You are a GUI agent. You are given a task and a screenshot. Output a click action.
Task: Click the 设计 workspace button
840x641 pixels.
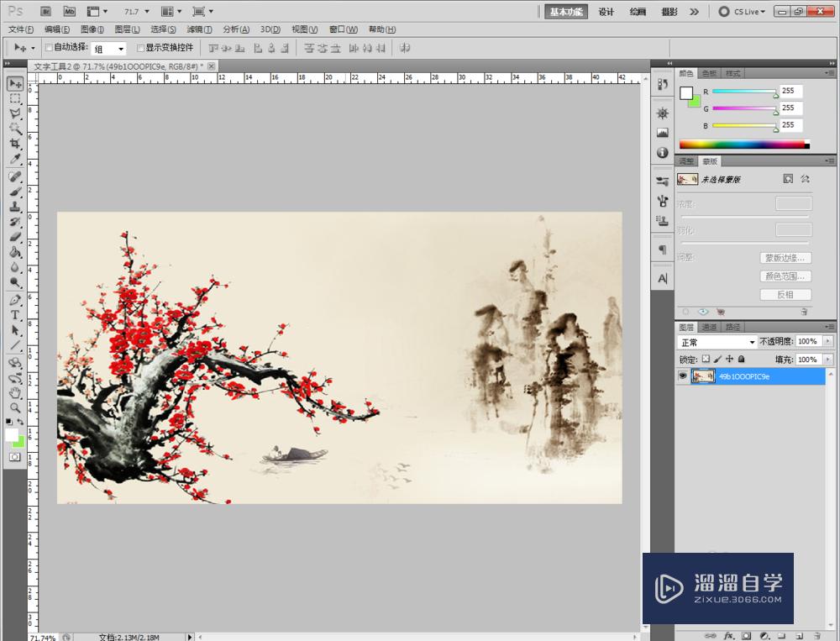(x=606, y=12)
